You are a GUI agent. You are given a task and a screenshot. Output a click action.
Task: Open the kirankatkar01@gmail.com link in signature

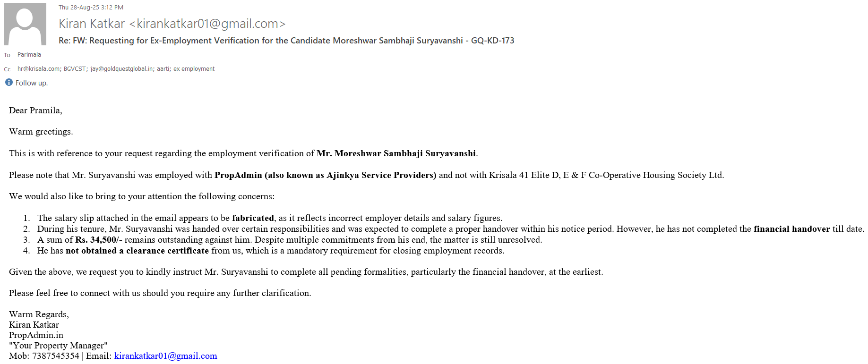click(x=165, y=356)
